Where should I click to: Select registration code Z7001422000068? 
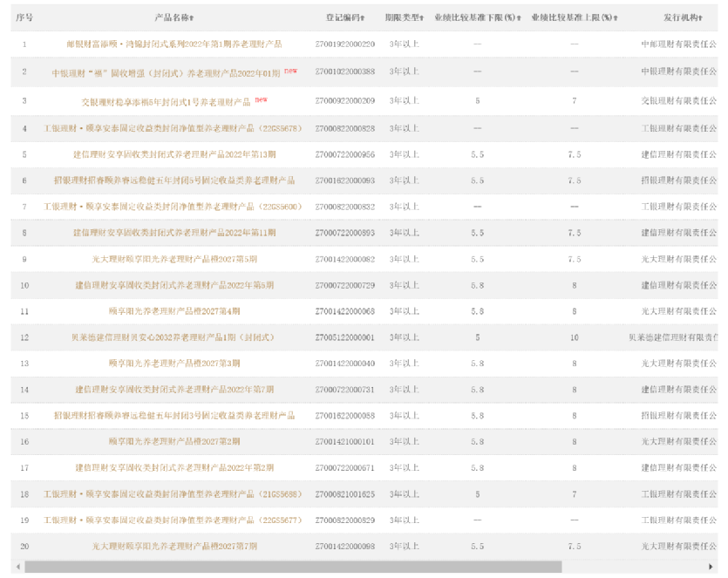click(x=345, y=311)
